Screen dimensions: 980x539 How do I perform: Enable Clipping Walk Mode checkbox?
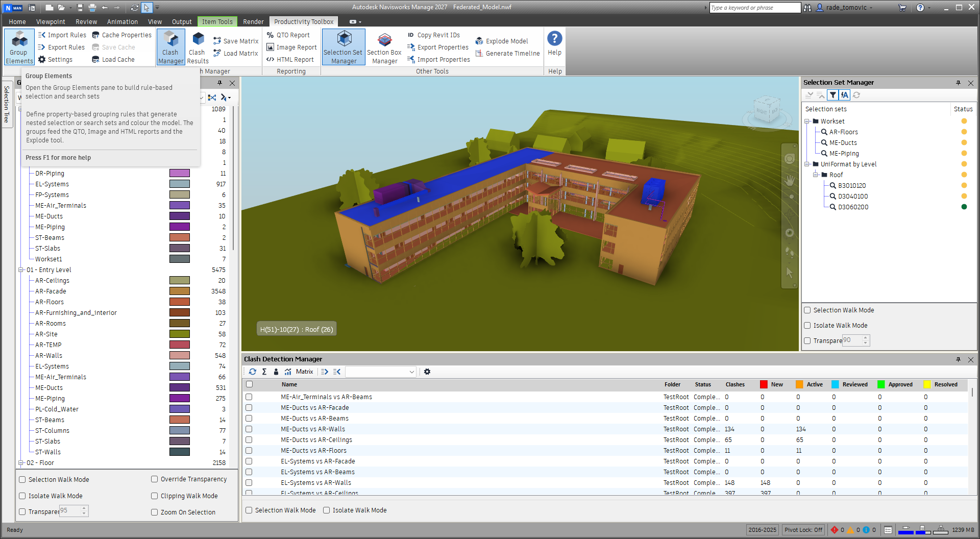tap(154, 496)
